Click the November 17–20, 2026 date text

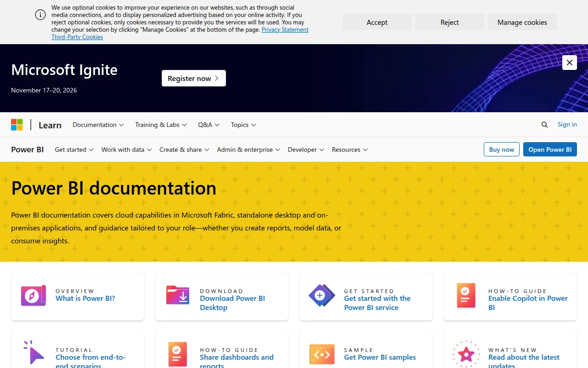[x=44, y=90]
